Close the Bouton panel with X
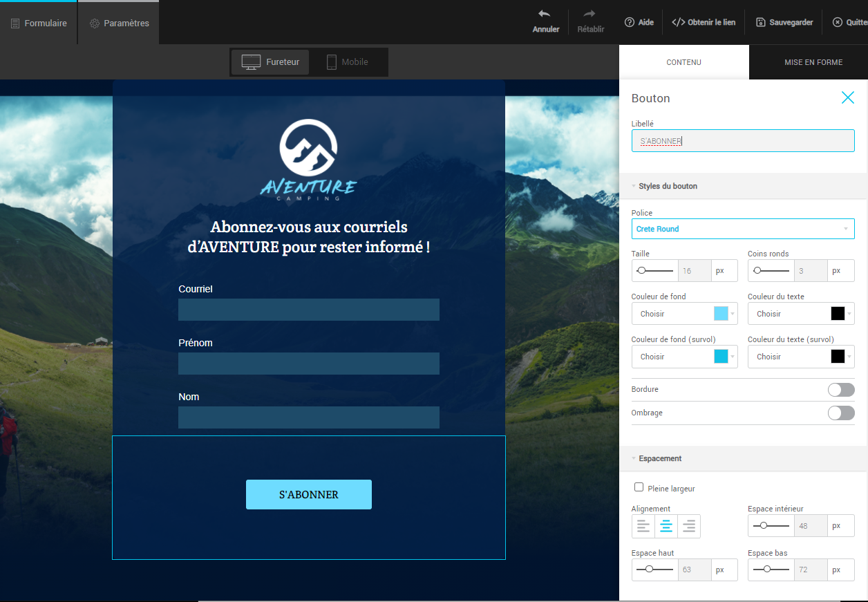This screenshot has width=868, height=602. (847, 97)
